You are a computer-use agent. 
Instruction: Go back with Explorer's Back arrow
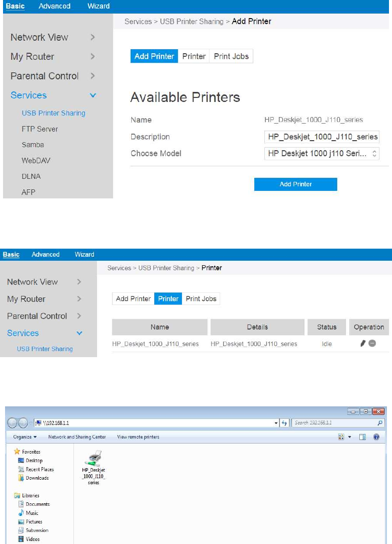click(13, 423)
